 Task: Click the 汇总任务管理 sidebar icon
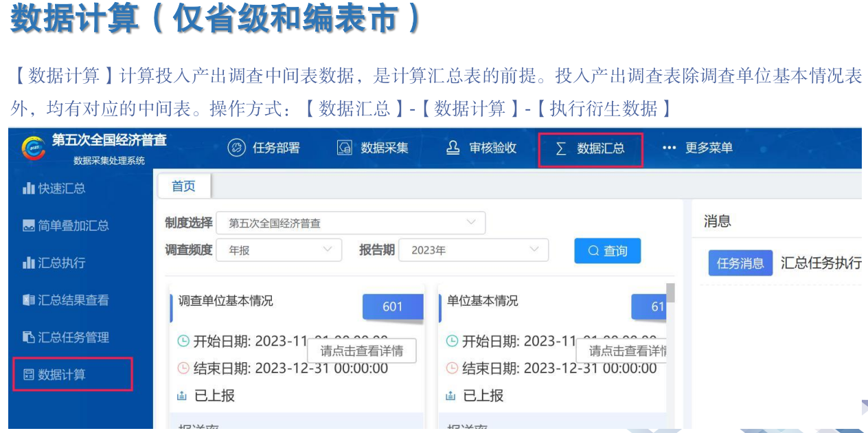click(28, 337)
